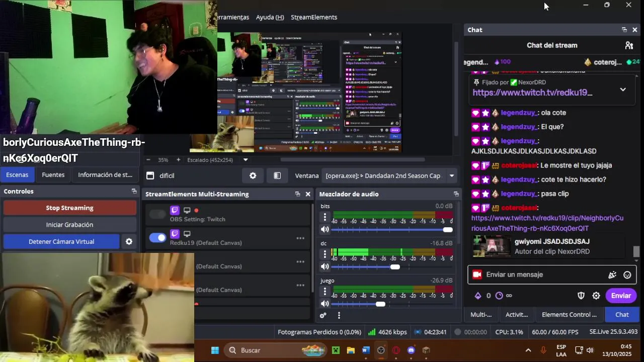Switch to Activit... dock tab
Screen dimensions: 644x362
(517, 315)
